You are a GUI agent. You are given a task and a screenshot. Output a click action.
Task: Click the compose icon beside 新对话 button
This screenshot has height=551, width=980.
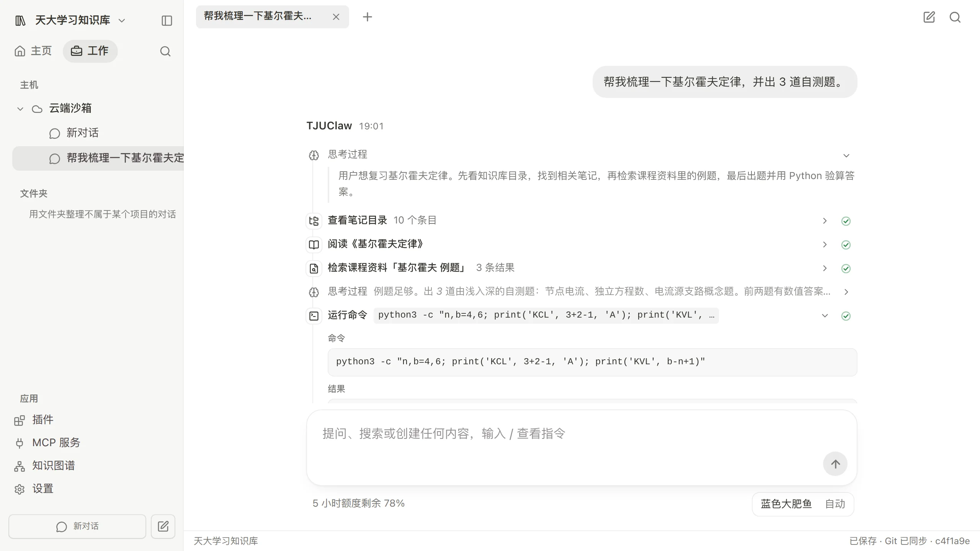coord(163,527)
